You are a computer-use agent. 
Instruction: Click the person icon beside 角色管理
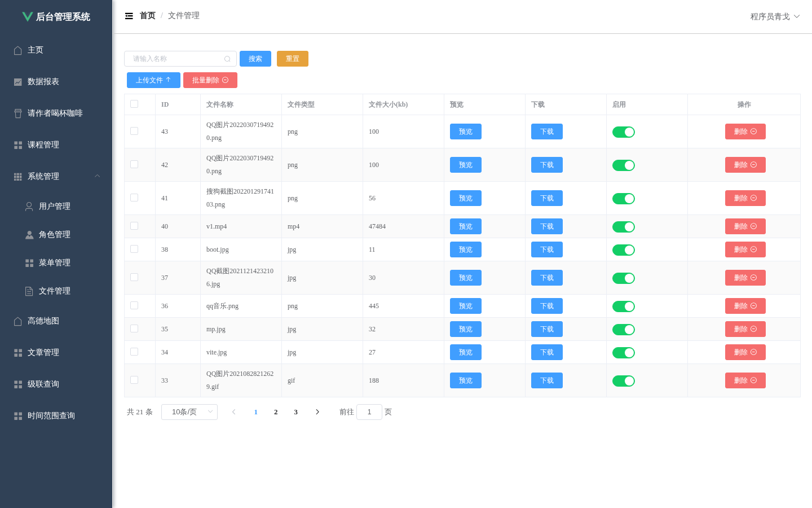click(29, 235)
